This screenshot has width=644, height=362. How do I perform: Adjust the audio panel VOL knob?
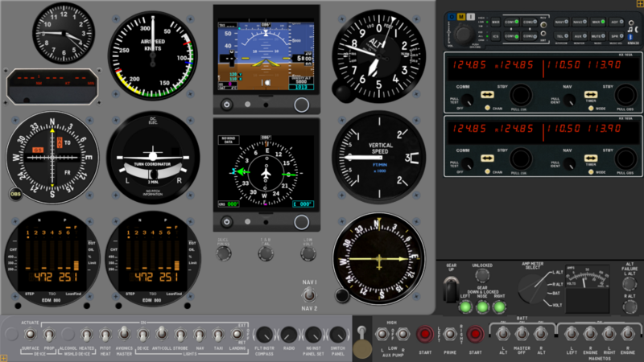(x=464, y=35)
